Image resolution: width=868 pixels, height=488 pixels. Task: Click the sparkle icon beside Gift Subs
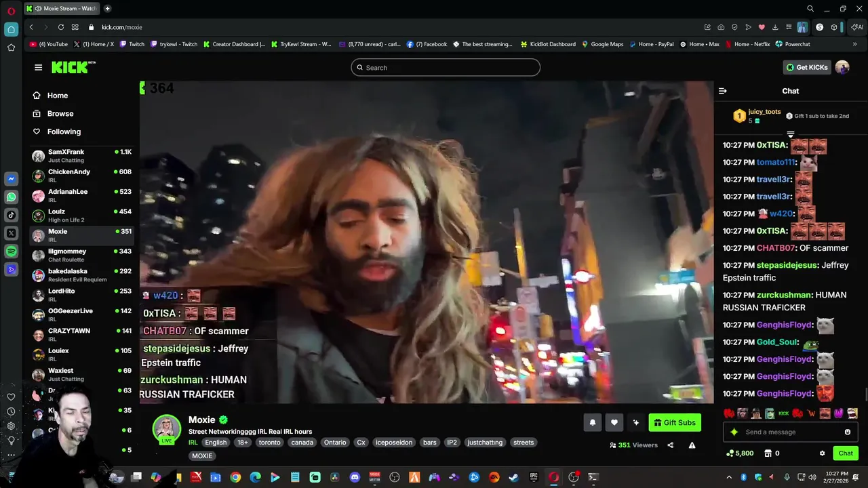(635, 422)
